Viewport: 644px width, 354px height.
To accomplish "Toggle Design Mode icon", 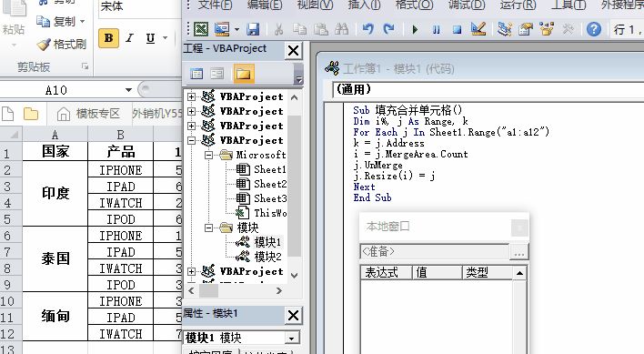I will [x=478, y=29].
